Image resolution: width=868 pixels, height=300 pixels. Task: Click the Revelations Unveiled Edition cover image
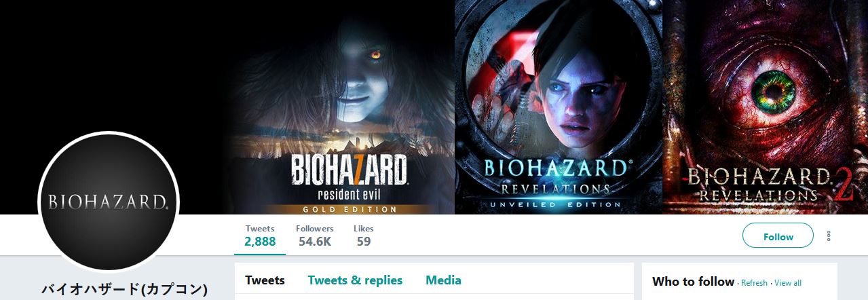[x=559, y=107]
